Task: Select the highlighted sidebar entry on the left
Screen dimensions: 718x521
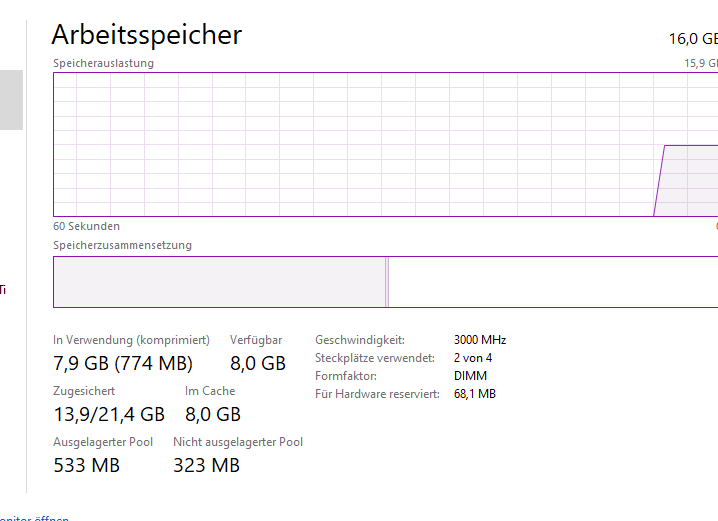Action: [x=11, y=100]
